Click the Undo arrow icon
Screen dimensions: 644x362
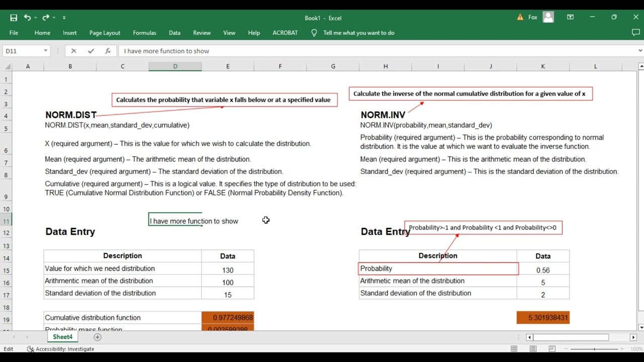click(x=27, y=18)
